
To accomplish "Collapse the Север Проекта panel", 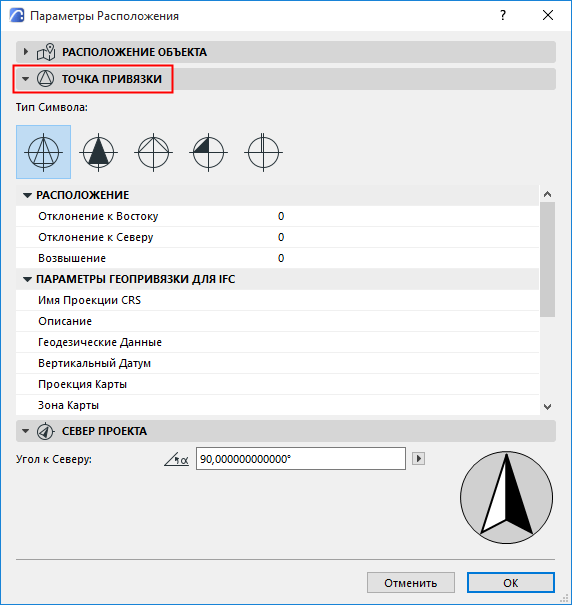I will pos(25,431).
